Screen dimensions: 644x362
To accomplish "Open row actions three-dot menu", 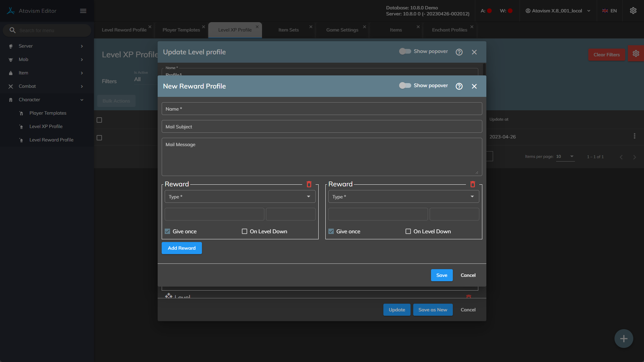I will point(634,136).
